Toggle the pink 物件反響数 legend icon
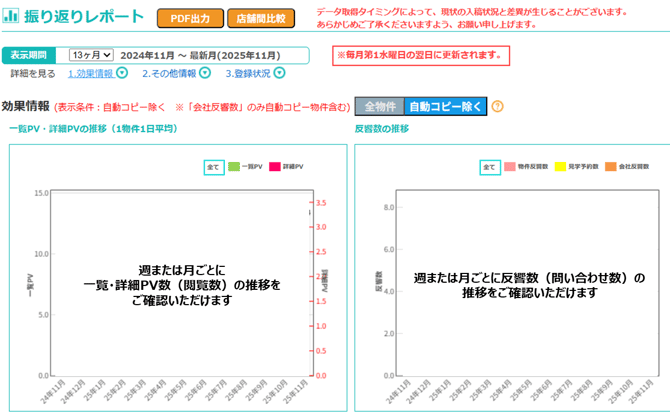The width and height of the screenshot is (670, 414). pyautogui.click(x=509, y=167)
